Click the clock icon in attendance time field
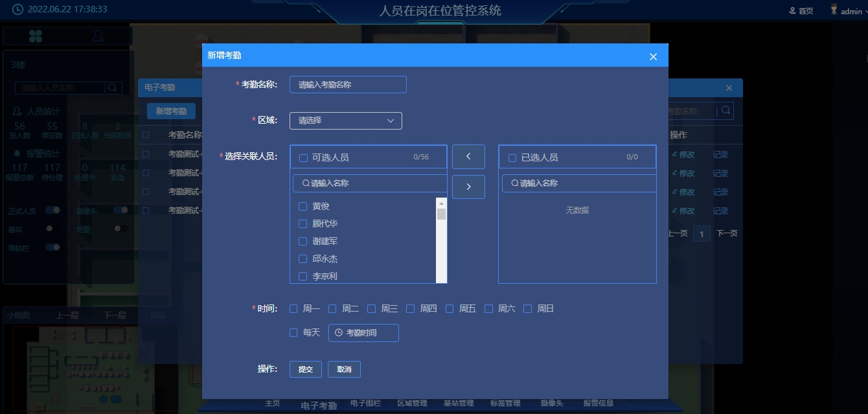 pos(338,333)
